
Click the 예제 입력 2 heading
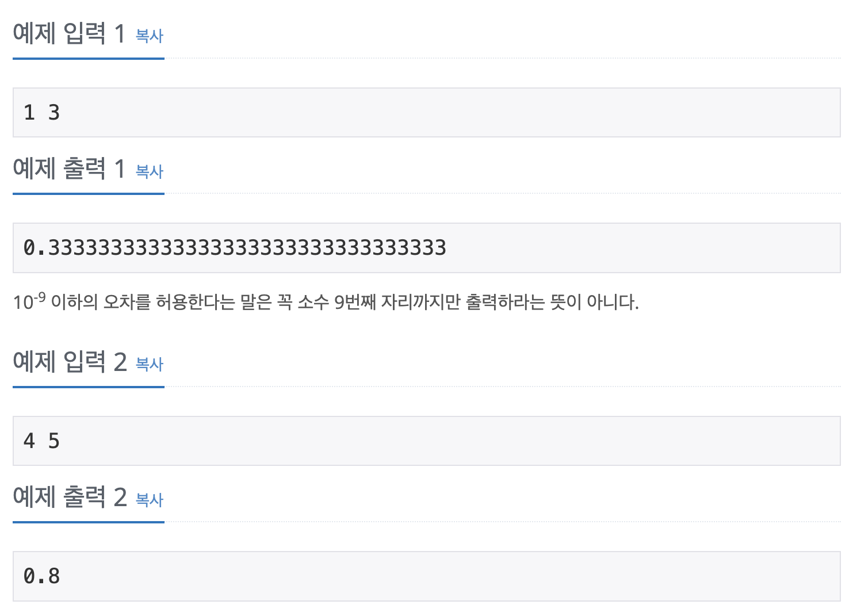[70, 361]
